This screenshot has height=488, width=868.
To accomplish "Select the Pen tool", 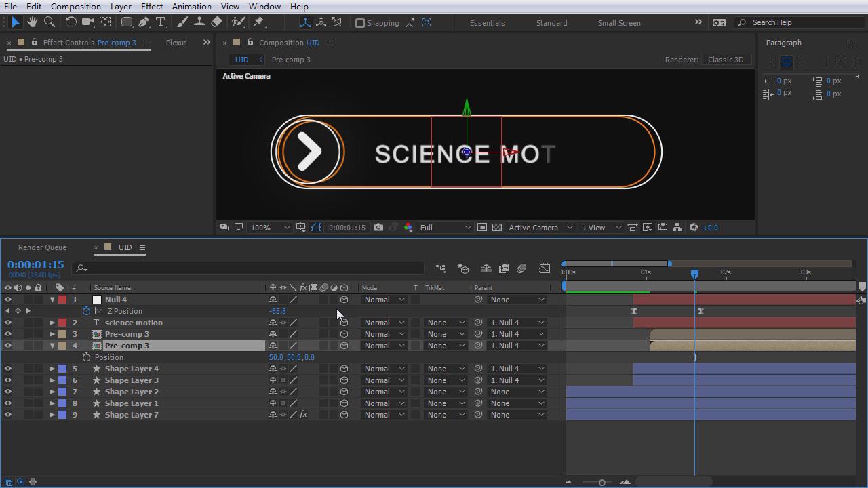I will (x=144, y=22).
